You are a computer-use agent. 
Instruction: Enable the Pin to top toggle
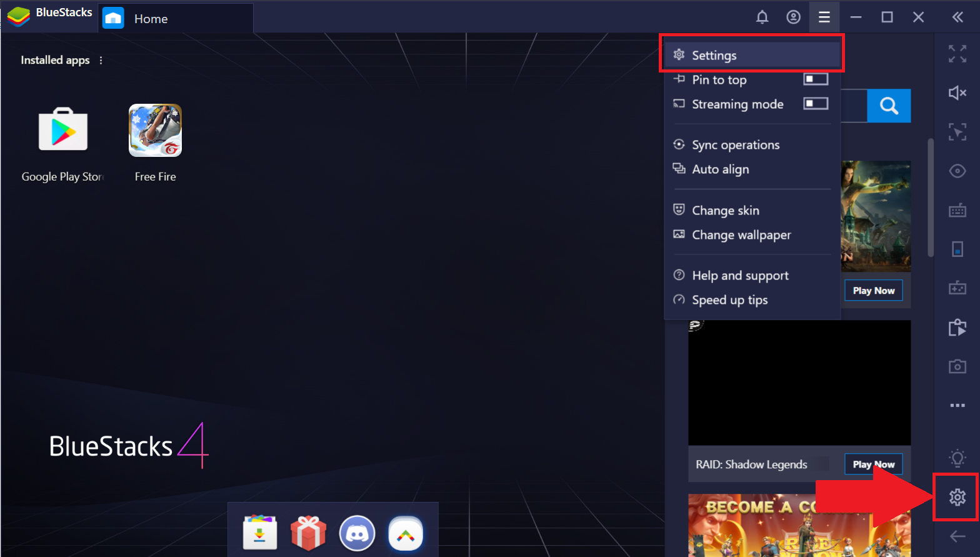[816, 79]
